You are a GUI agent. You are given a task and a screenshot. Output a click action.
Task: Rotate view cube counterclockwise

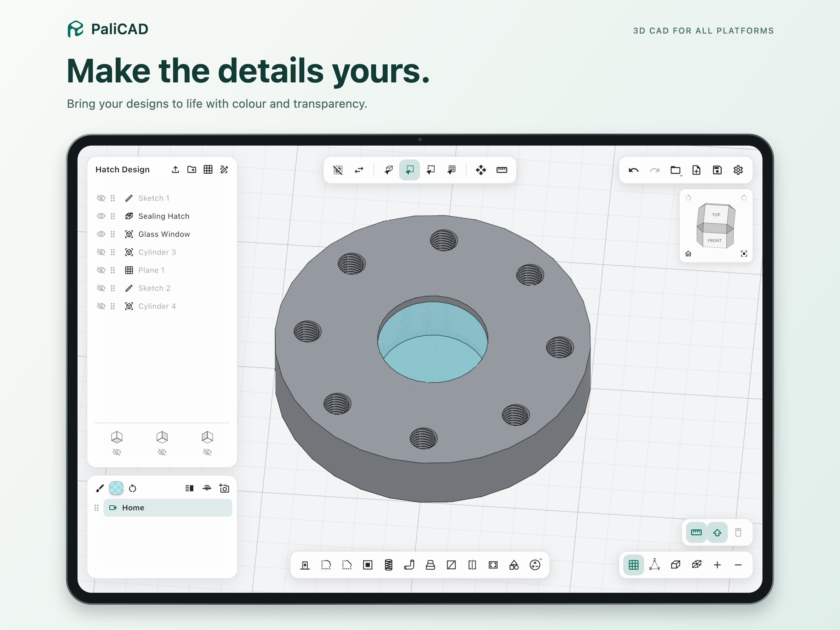pyautogui.click(x=688, y=198)
